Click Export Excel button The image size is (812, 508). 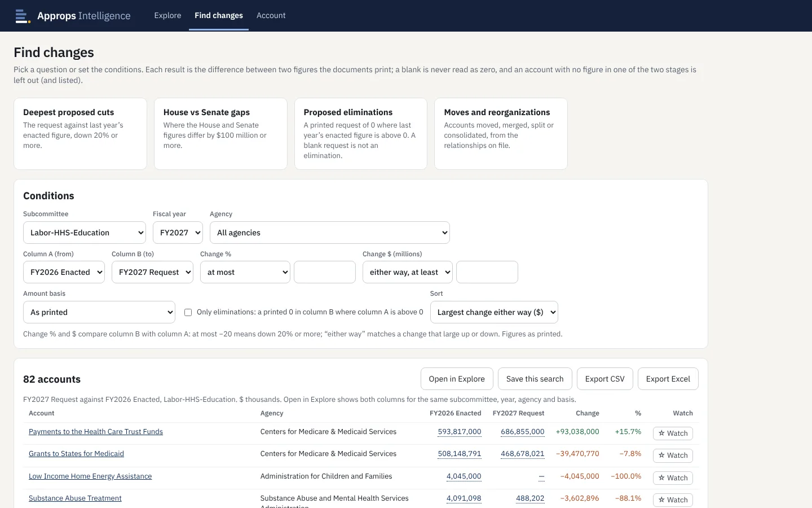pos(668,379)
